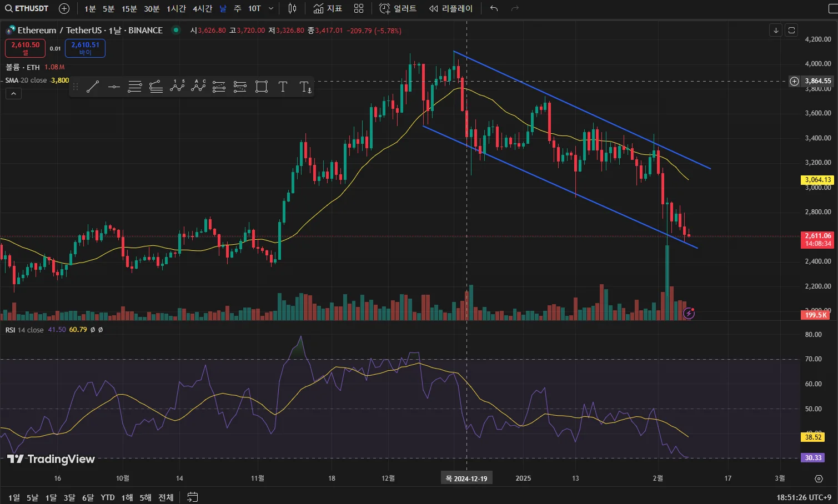Screen dimensions: 838x504
Task: Select the 1-5 wave pattern tool
Action: pos(177,87)
